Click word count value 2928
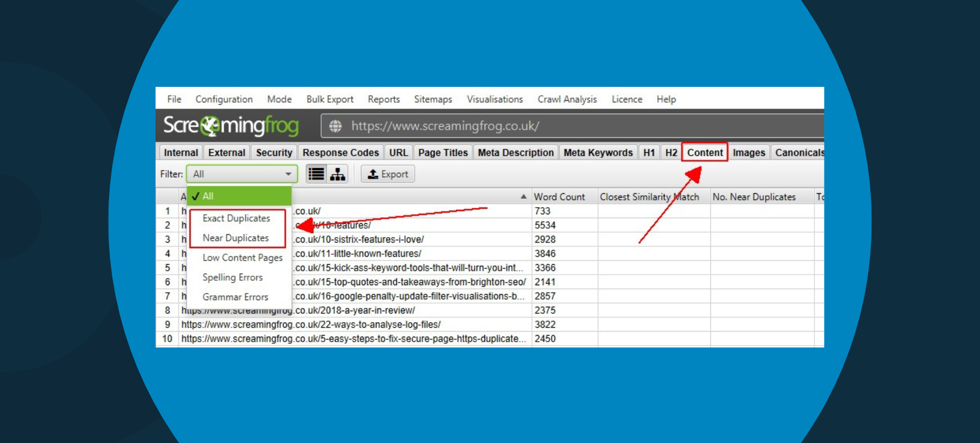 (x=545, y=239)
